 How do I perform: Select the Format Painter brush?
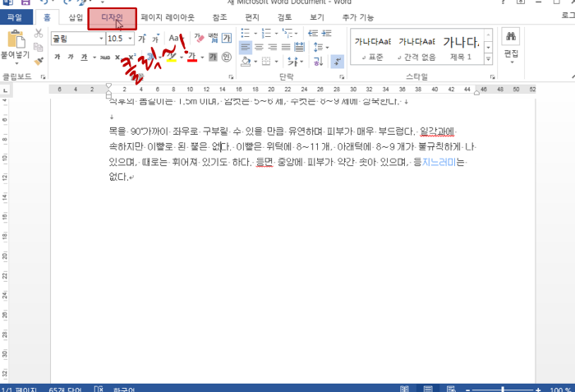(x=39, y=61)
